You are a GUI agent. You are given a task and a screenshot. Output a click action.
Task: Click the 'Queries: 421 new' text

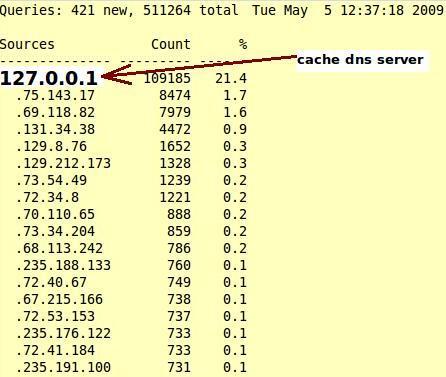67,10
